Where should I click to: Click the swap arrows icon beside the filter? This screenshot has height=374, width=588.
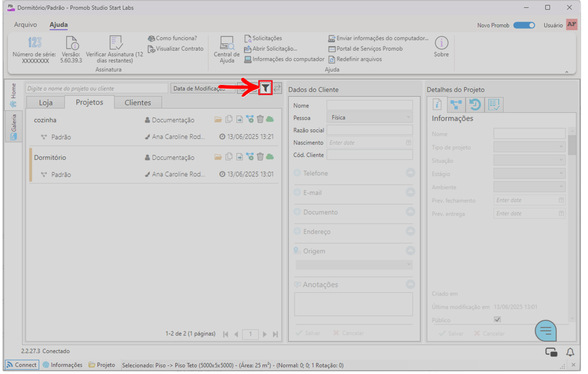277,88
